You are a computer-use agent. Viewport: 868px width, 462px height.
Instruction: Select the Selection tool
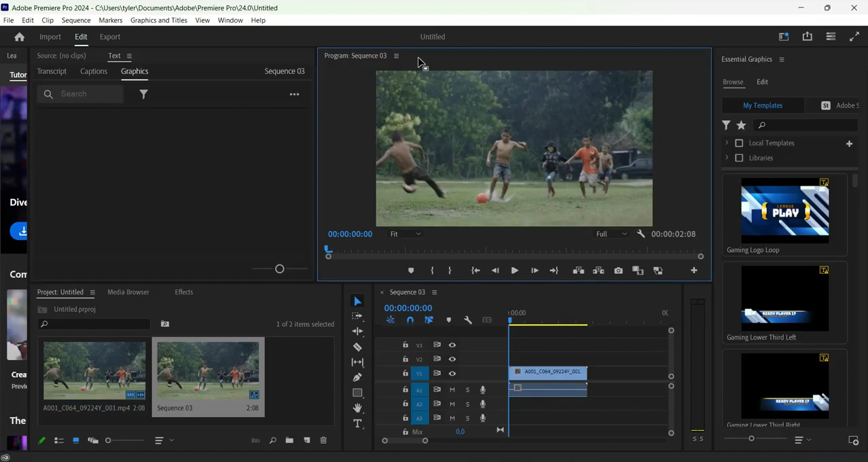click(x=357, y=301)
